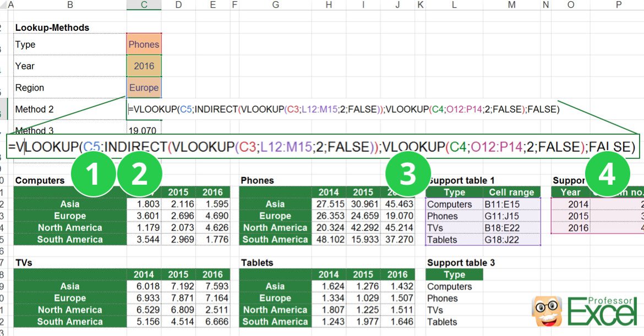Screen dimensions: 644x336
Task: Select the Region cell containing Europe
Action: tap(143, 87)
